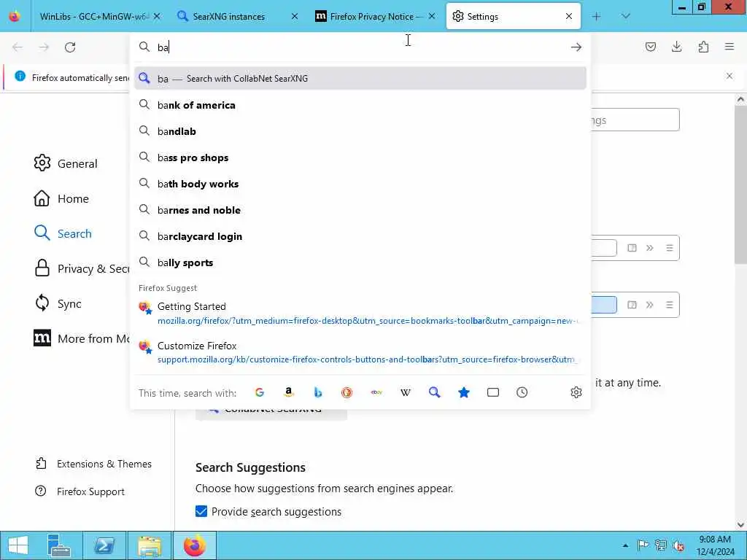The image size is (747, 560).
Task: Close the Settings tab
Action: tap(569, 16)
